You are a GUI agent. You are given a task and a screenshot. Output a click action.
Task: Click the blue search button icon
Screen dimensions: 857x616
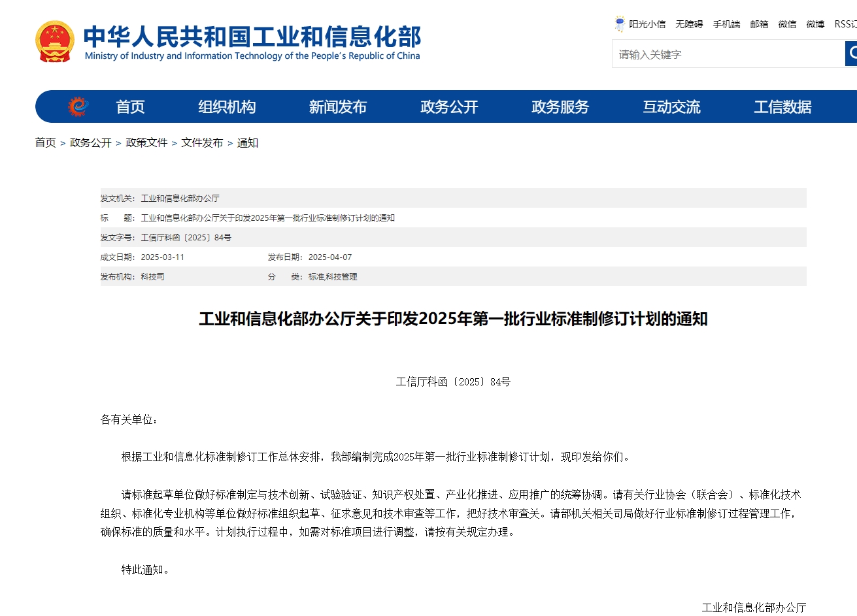click(851, 54)
